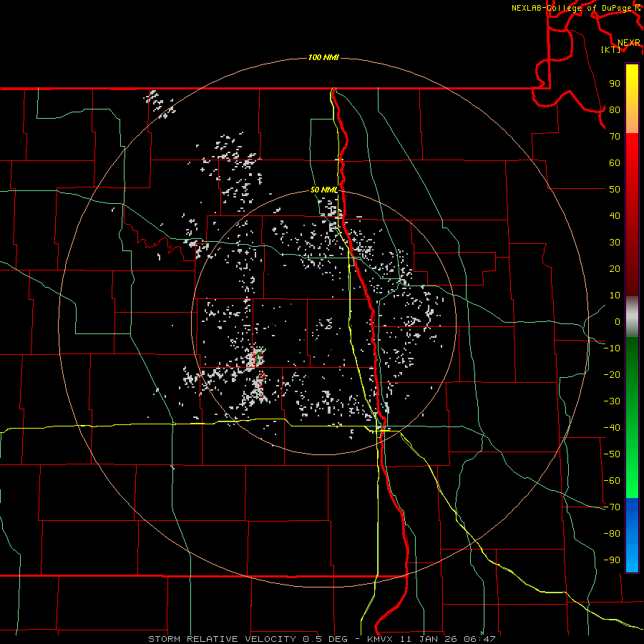The width and height of the screenshot is (644, 644).
Task: Select the 20 value on velocity scale
Action: coord(615,268)
